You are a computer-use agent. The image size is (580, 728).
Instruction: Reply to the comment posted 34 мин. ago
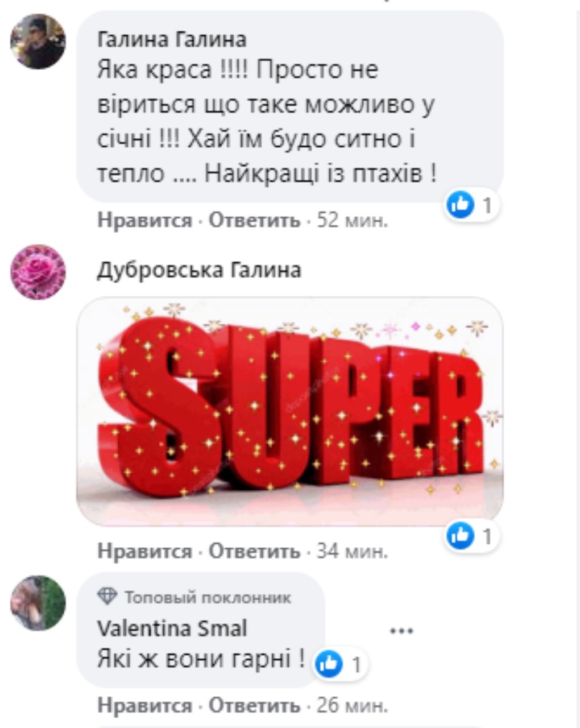coord(254,551)
